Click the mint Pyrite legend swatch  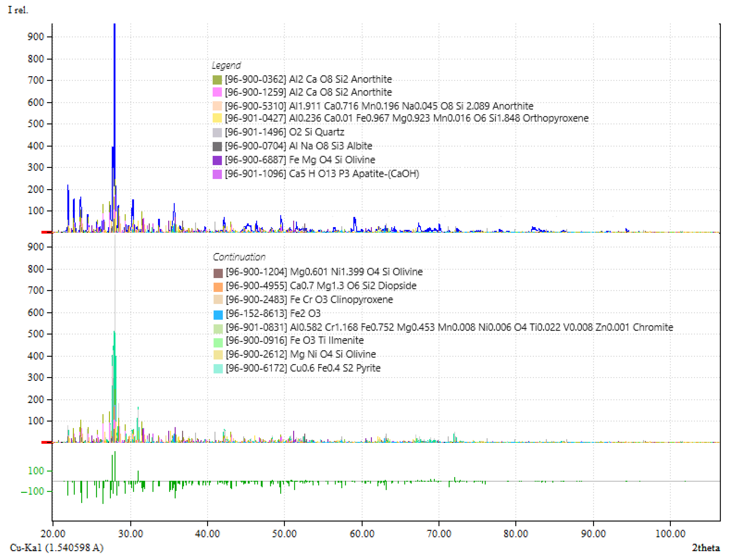[218, 368]
